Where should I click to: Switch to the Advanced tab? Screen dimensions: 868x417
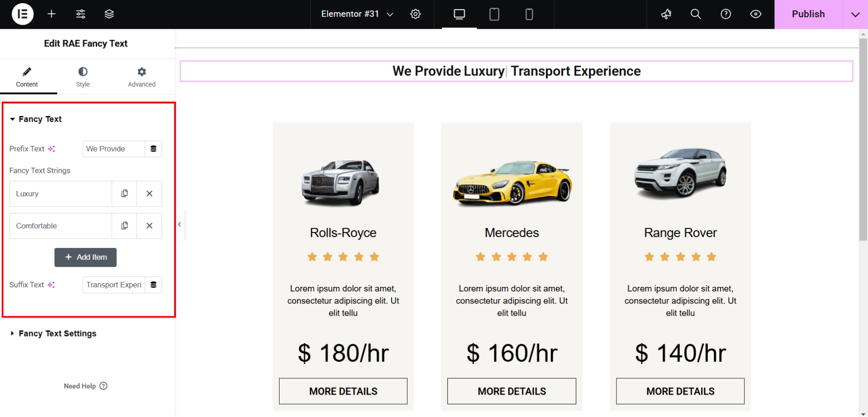[x=142, y=77]
